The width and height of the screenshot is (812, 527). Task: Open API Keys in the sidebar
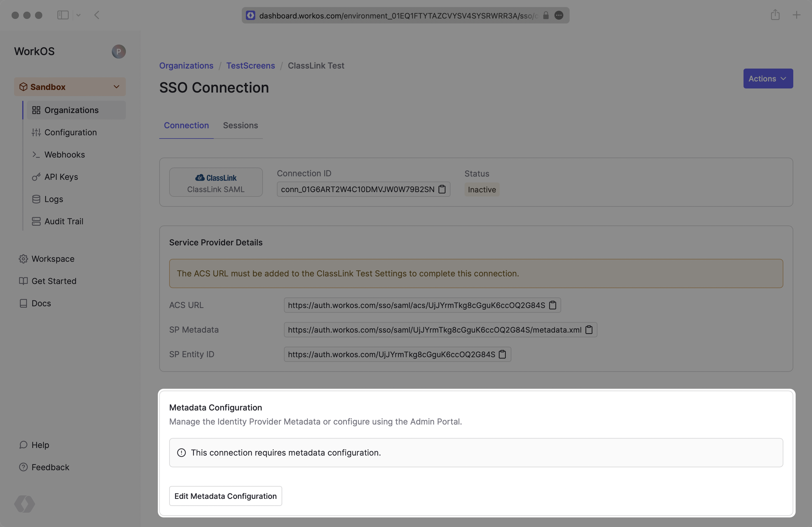coord(61,177)
